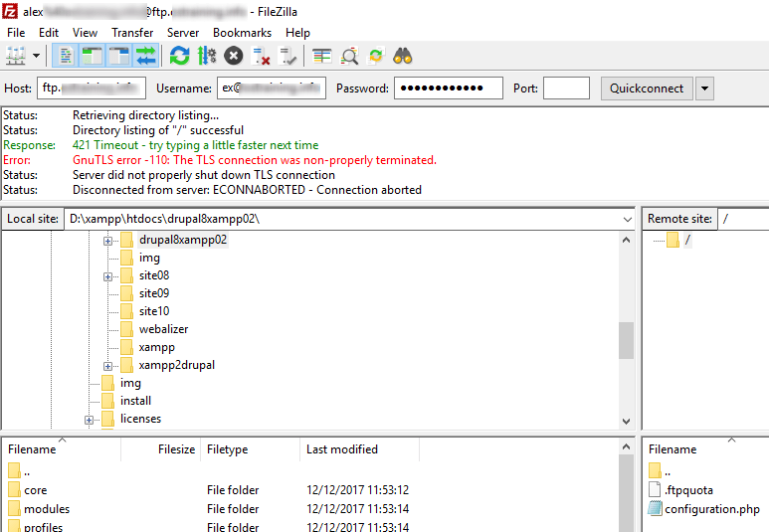The image size is (769, 532).
Task: Click the 421 Timeout response line
Action: pyautogui.click(x=195, y=145)
